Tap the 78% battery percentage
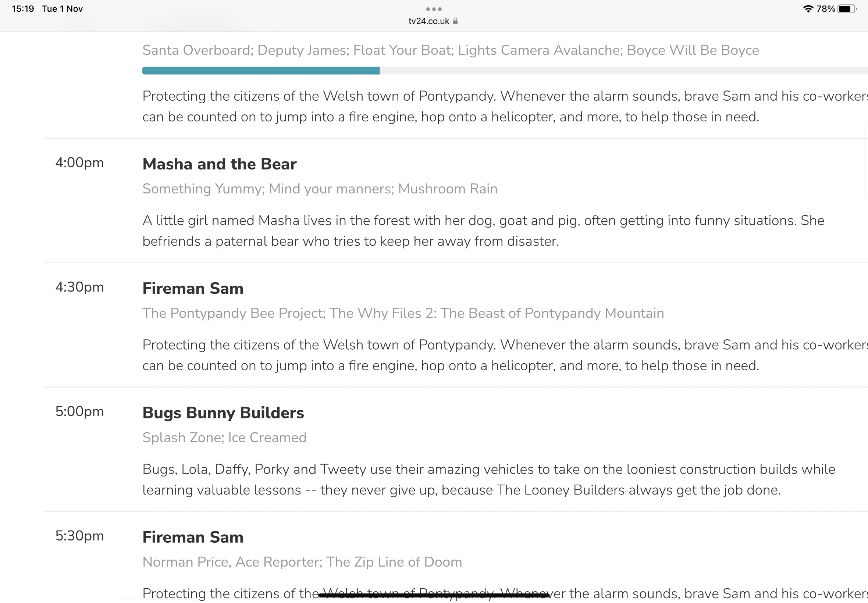The image size is (868, 603). 825,9
